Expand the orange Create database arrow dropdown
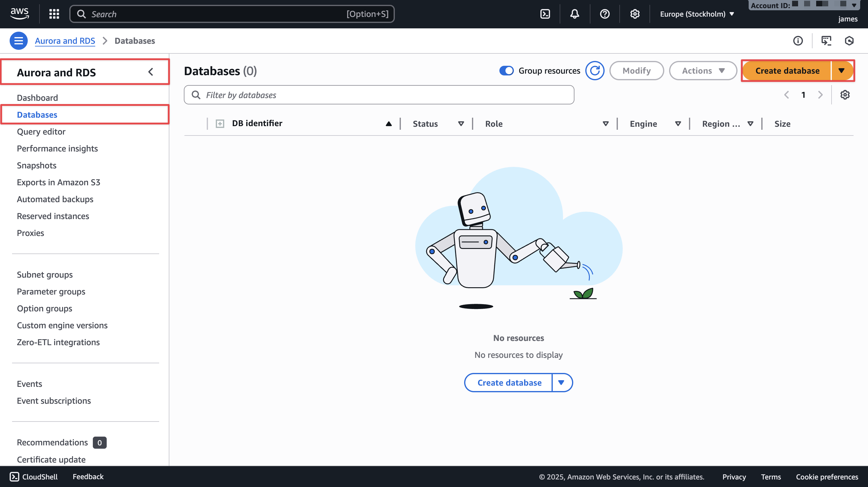 click(841, 71)
